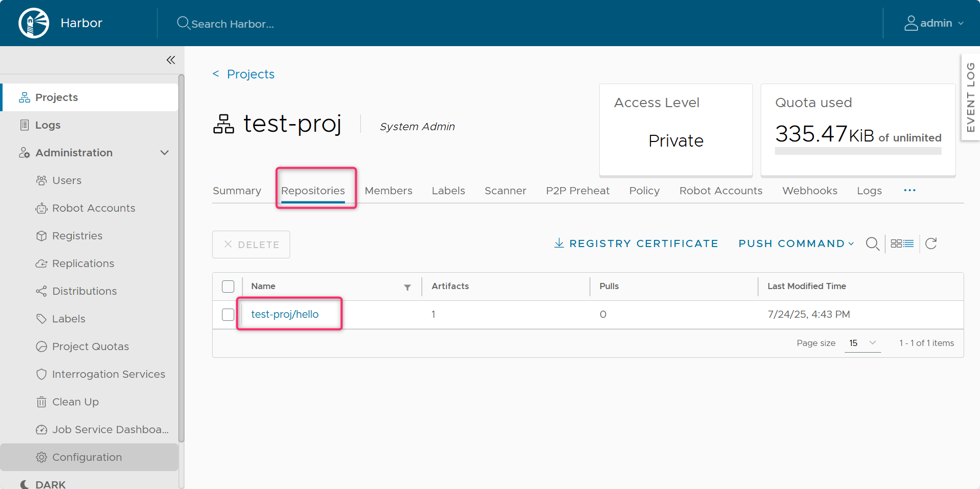Focus the Search Harbor input field

coord(233,24)
